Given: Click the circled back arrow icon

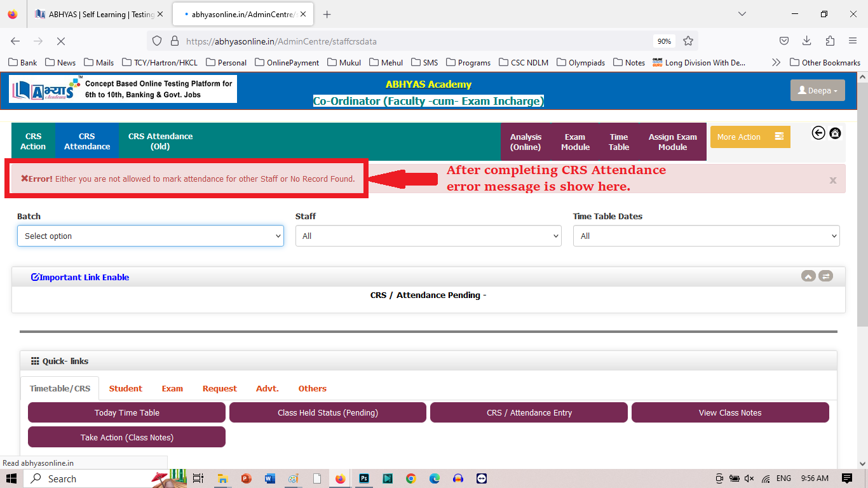Looking at the screenshot, I should (x=818, y=133).
